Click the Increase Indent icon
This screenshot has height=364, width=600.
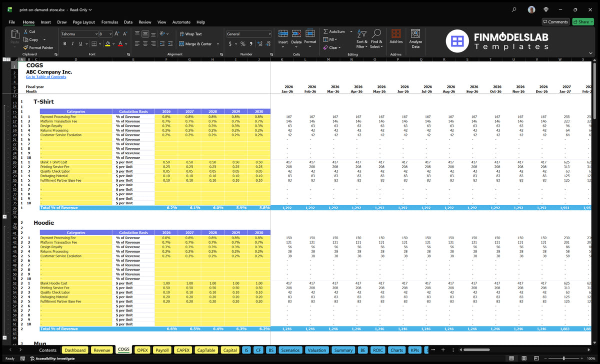[x=170, y=43]
